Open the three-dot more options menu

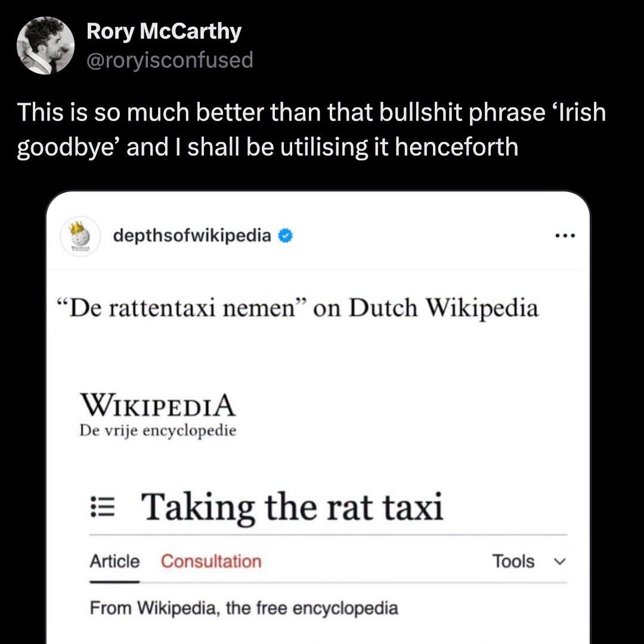pyautogui.click(x=563, y=236)
